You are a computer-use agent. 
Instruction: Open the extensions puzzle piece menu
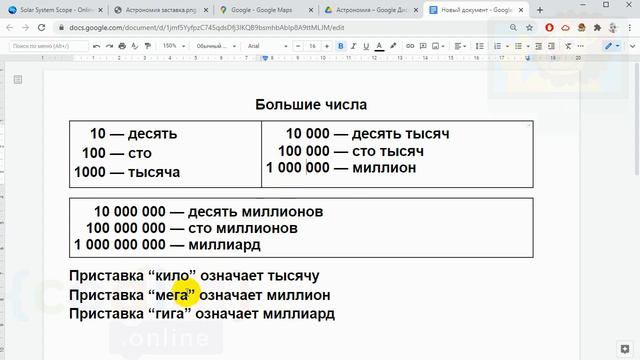click(x=597, y=28)
